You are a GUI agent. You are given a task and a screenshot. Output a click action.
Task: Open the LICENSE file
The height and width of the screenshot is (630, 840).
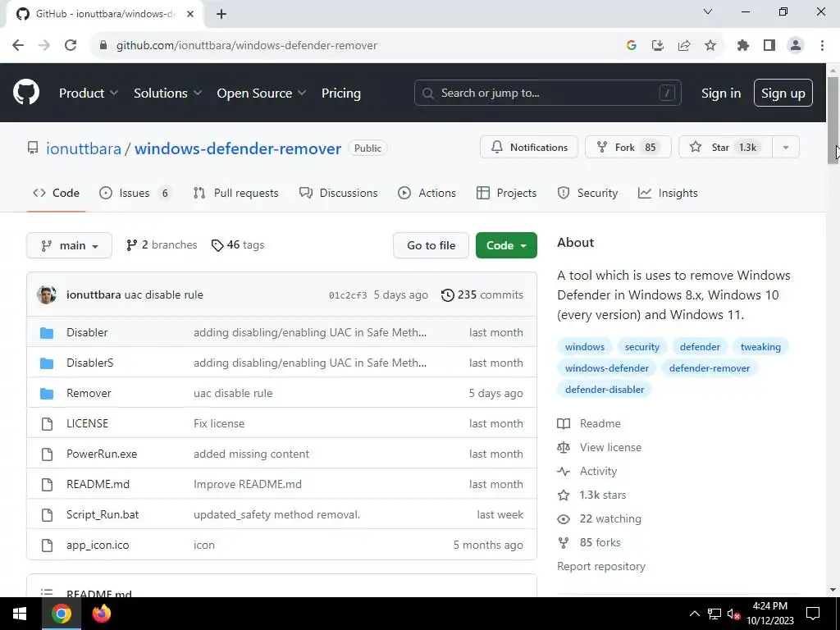[87, 423]
